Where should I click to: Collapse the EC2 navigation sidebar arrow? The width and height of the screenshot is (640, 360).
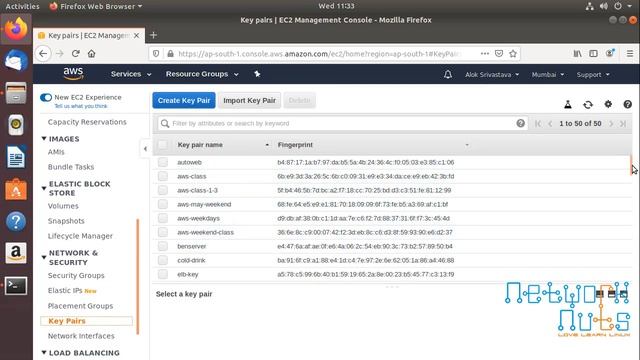coord(145,149)
